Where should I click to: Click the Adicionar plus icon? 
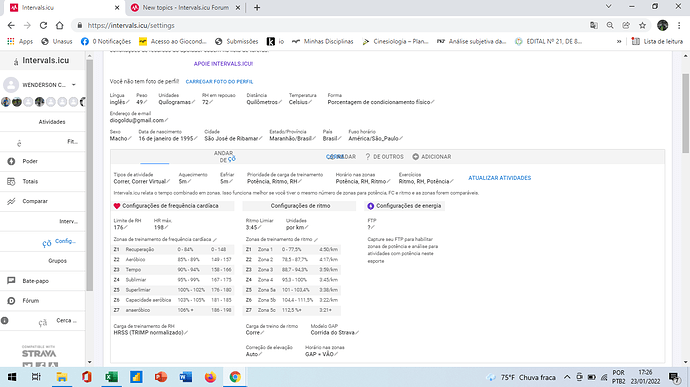(415, 157)
